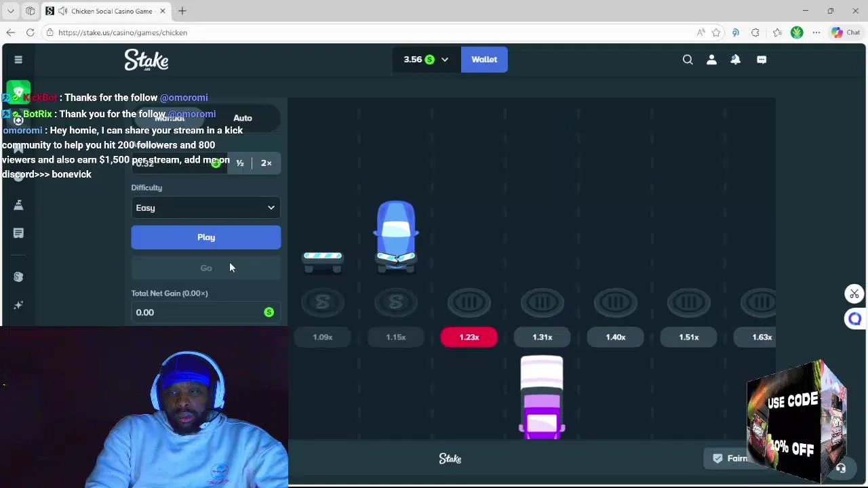Open the Favorites list icon in Edge toolbar
Screen dimensions: 868x488
point(777,33)
